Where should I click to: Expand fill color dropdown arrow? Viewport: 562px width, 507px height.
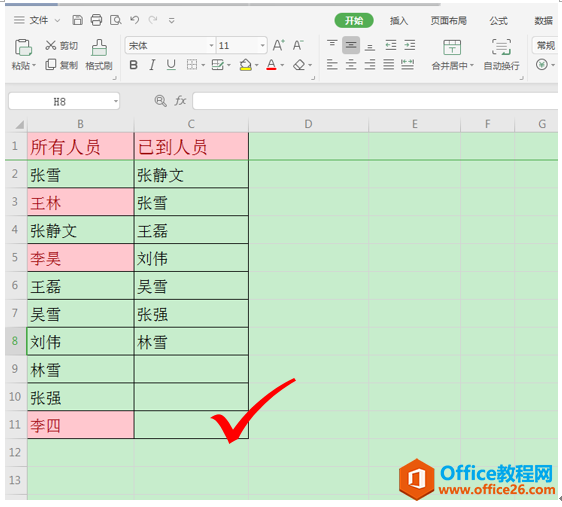257,66
